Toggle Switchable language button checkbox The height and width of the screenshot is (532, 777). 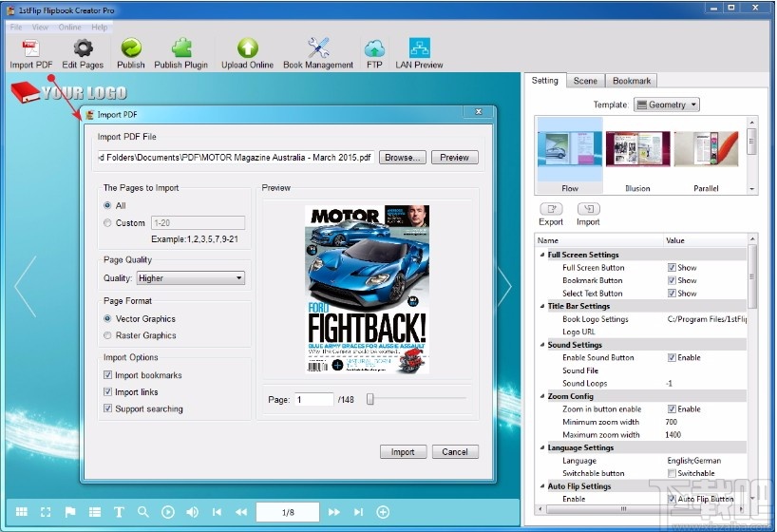tap(672, 473)
